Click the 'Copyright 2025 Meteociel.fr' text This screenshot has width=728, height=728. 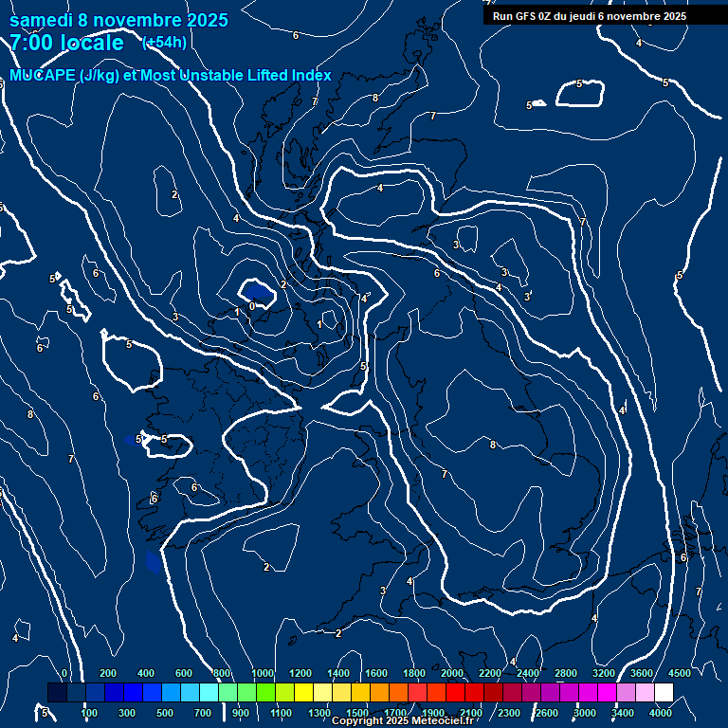pos(403,720)
